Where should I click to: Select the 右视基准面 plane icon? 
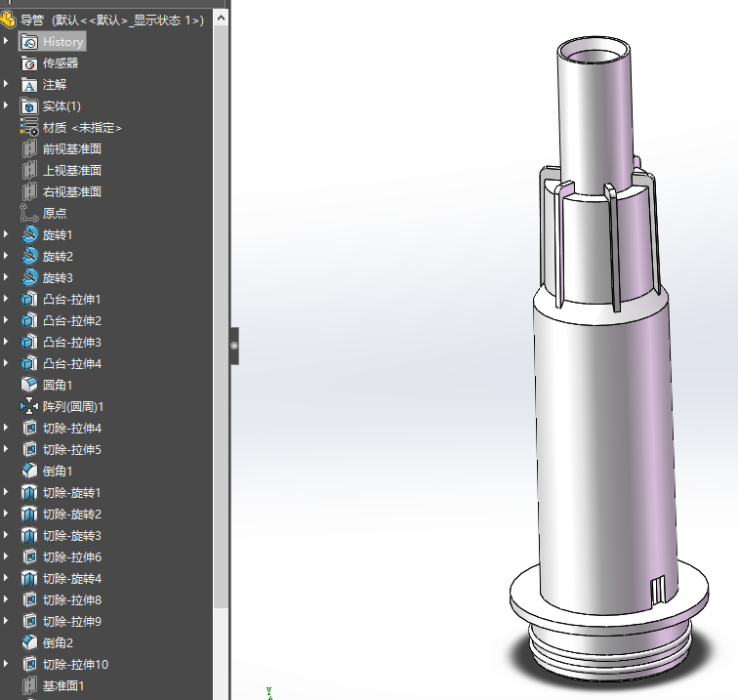pyautogui.click(x=29, y=192)
